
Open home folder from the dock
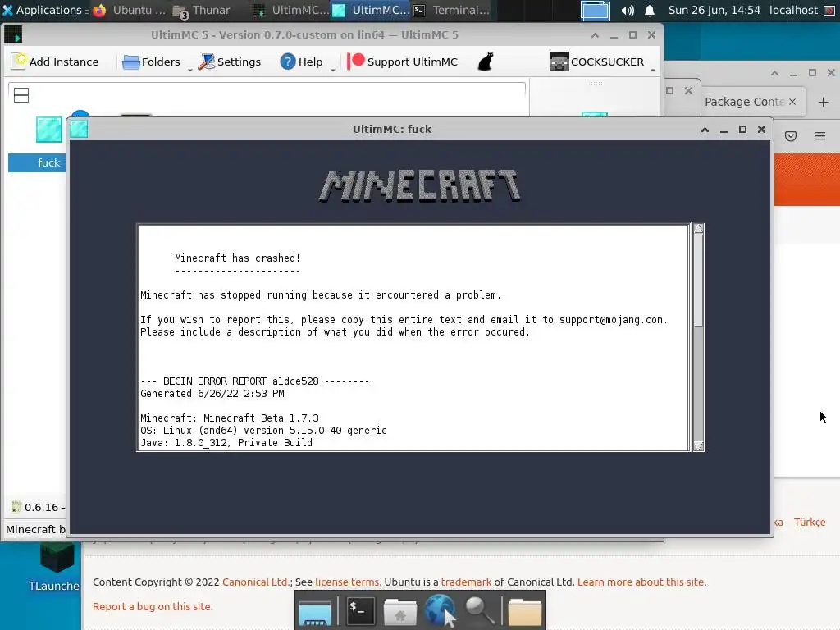point(399,612)
